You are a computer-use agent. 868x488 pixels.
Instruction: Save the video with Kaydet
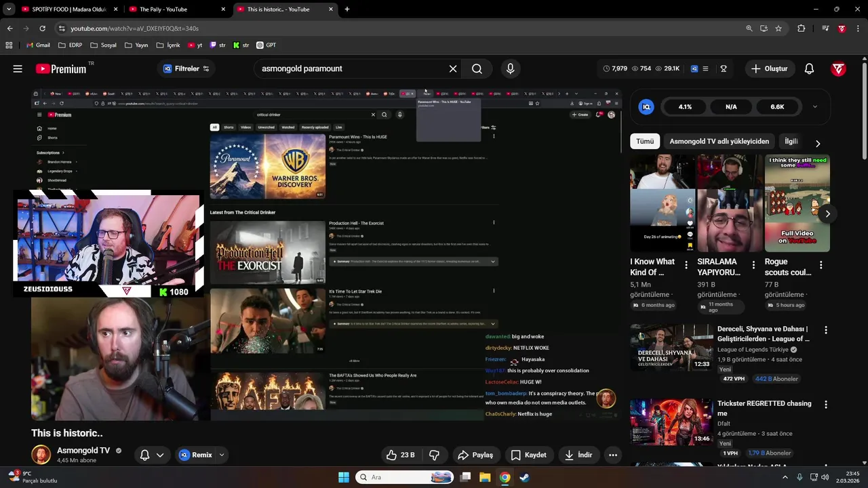click(x=528, y=455)
